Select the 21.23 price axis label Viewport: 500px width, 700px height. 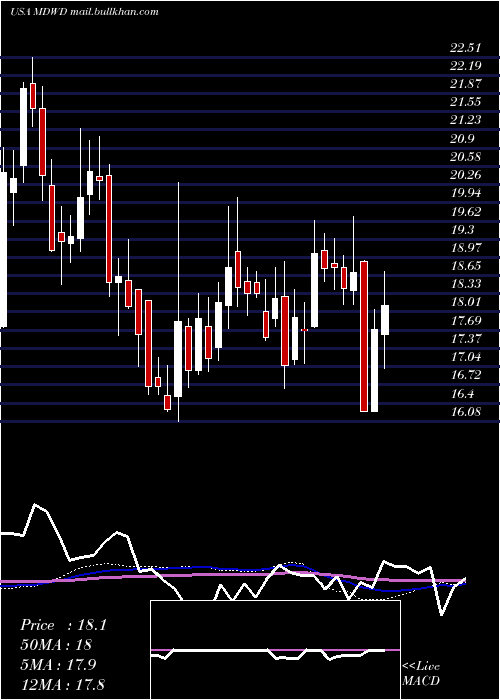click(466, 120)
